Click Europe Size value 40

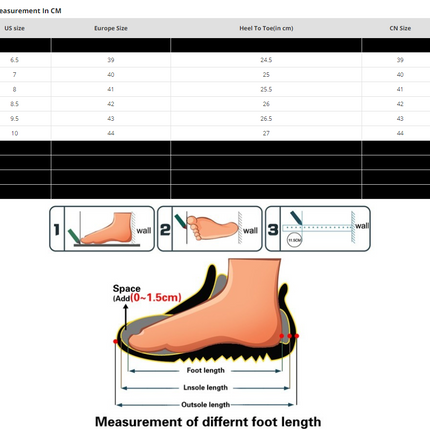[x=111, y=75]
